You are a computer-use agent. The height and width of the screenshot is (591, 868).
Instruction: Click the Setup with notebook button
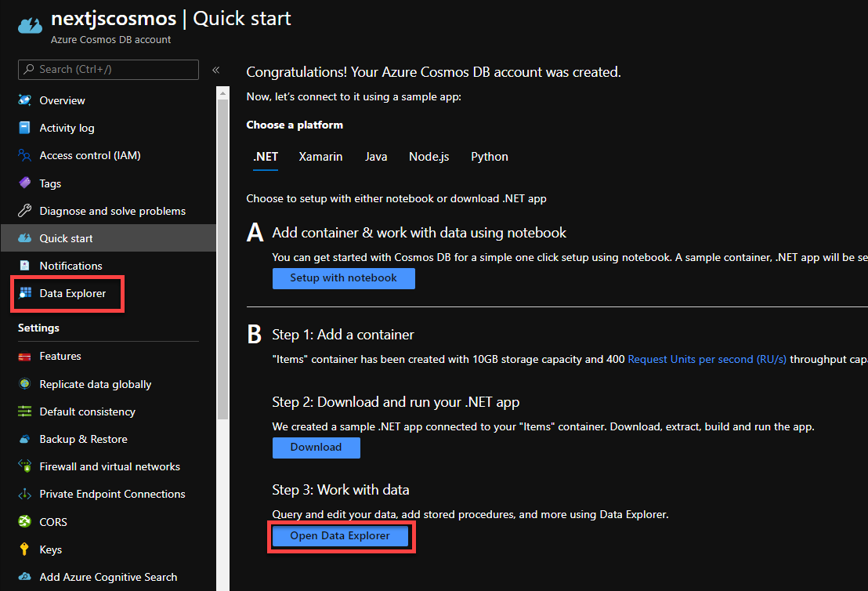pos(343,278)
